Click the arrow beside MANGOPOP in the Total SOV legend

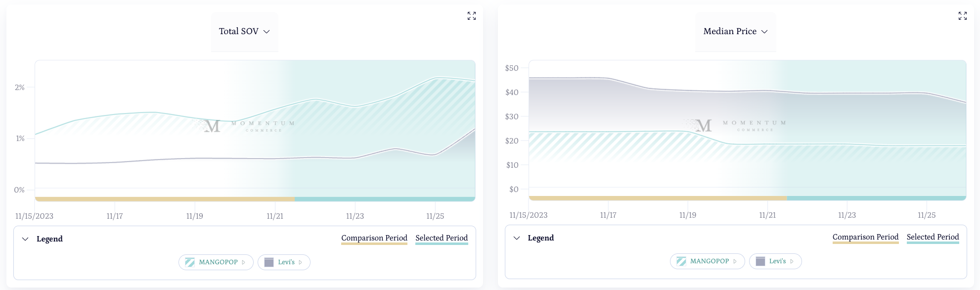(x=244, y=262)
